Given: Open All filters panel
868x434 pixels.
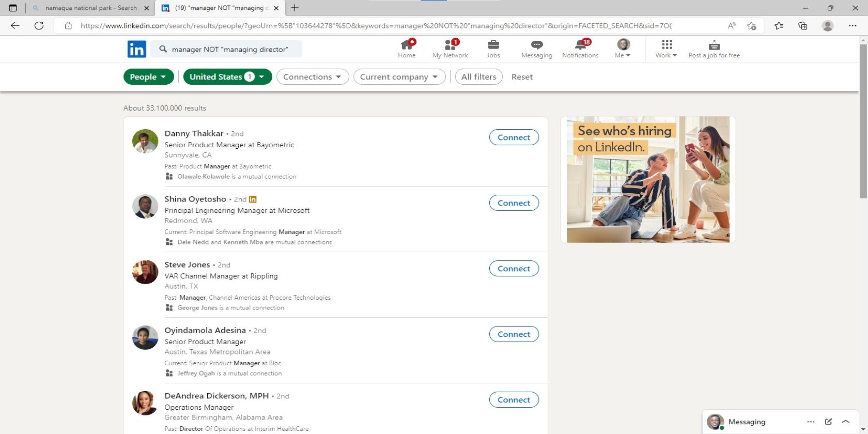Looking at the screenshot, I should click(478, 76).
